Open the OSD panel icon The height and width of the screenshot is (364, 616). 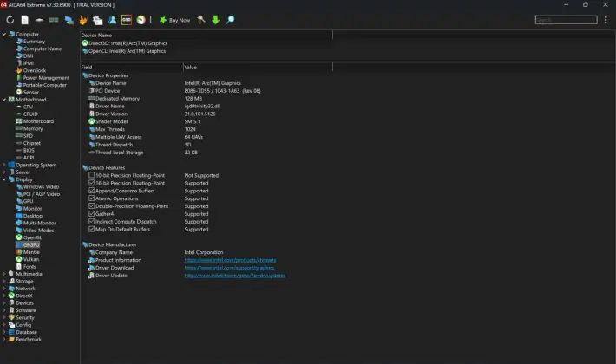127,20
